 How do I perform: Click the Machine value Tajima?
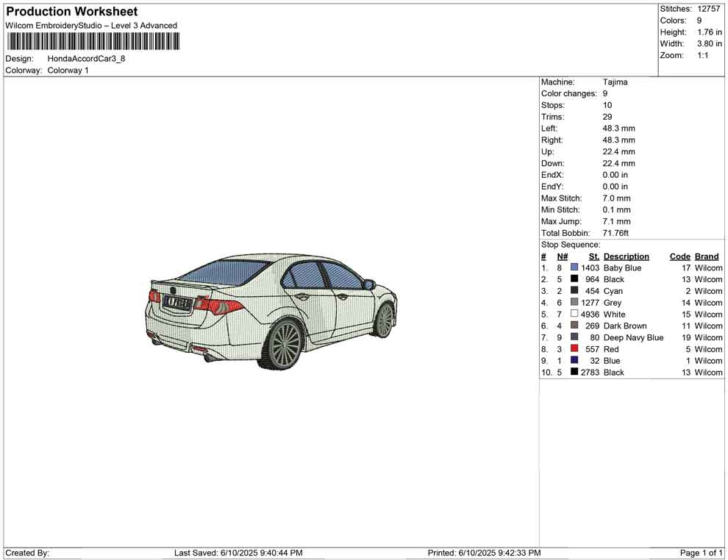tap(615, 82)
